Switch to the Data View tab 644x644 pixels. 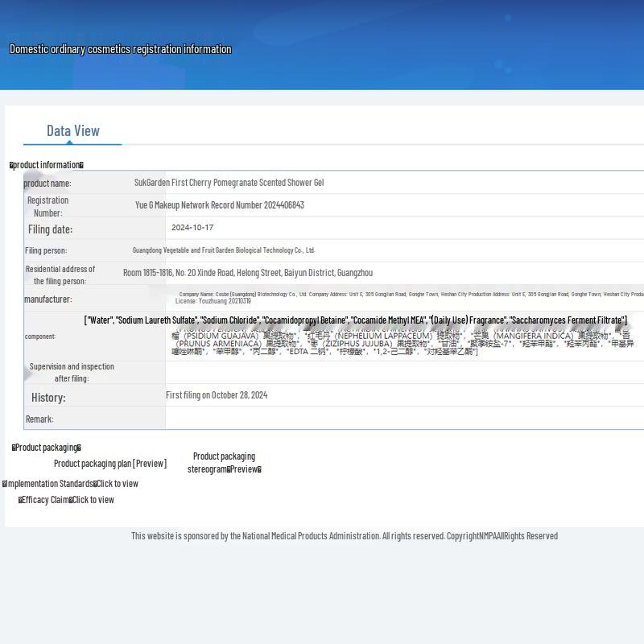(x=72, y=130)
